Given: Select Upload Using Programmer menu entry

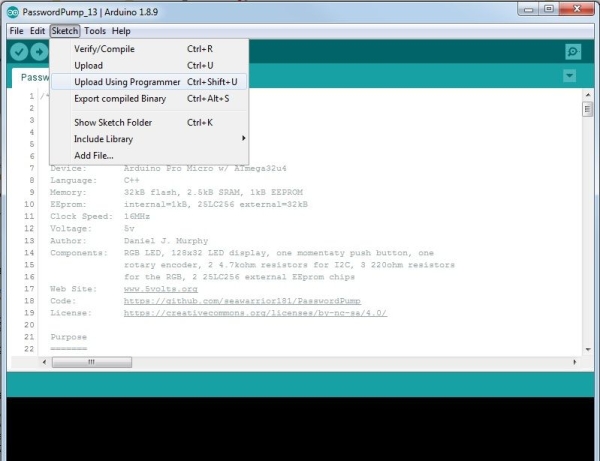Looking at the screenshot, I should [x=149, y=82].
